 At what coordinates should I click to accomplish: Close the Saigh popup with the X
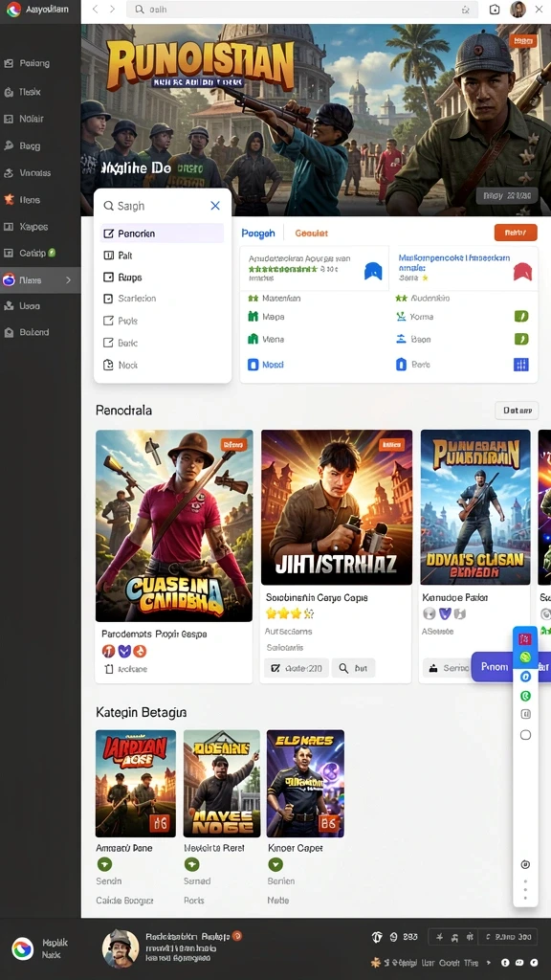[x=215, y=206]
